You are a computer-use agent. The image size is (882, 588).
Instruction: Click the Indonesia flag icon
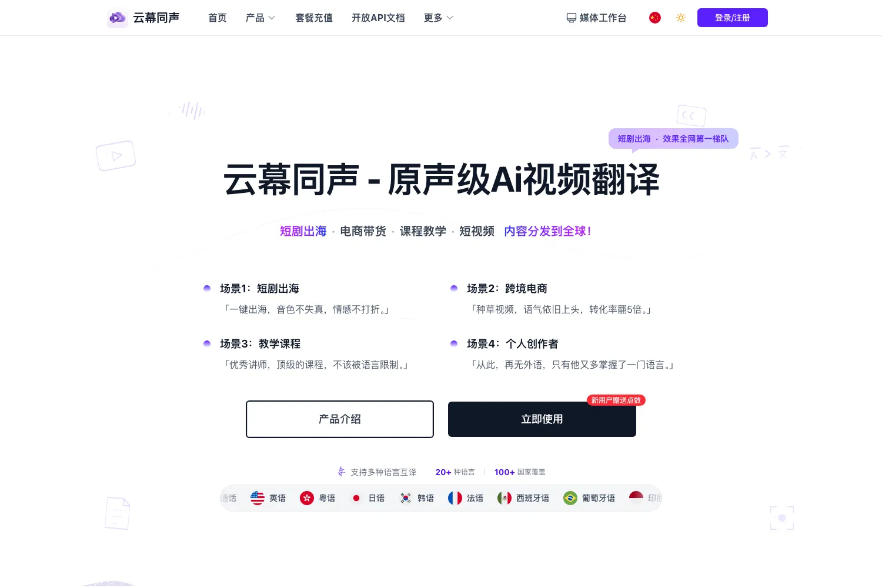click(x=636, y=498)
